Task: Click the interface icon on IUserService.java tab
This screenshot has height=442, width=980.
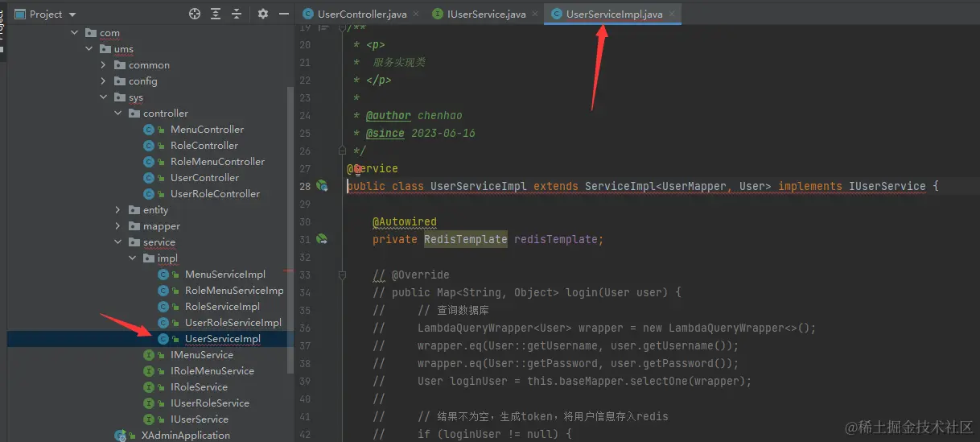Action: click(x=438, y=14)
